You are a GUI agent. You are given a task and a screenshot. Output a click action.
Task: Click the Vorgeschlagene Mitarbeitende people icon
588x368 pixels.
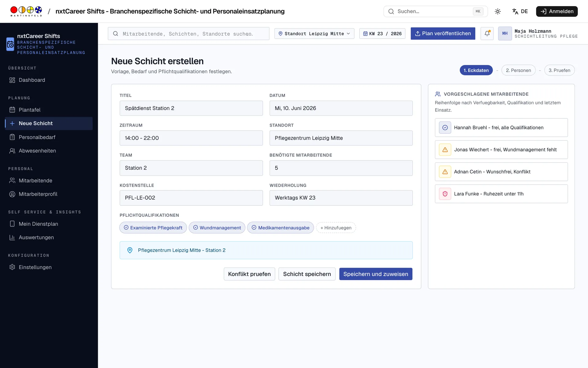(438, 94)
